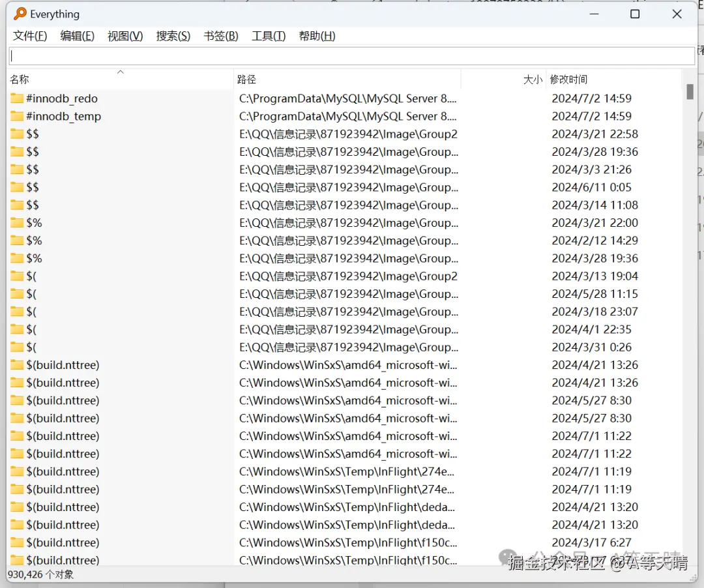Click folder icon of $% row dated 2024/3/21 22:00

click(x=17, y=223)
